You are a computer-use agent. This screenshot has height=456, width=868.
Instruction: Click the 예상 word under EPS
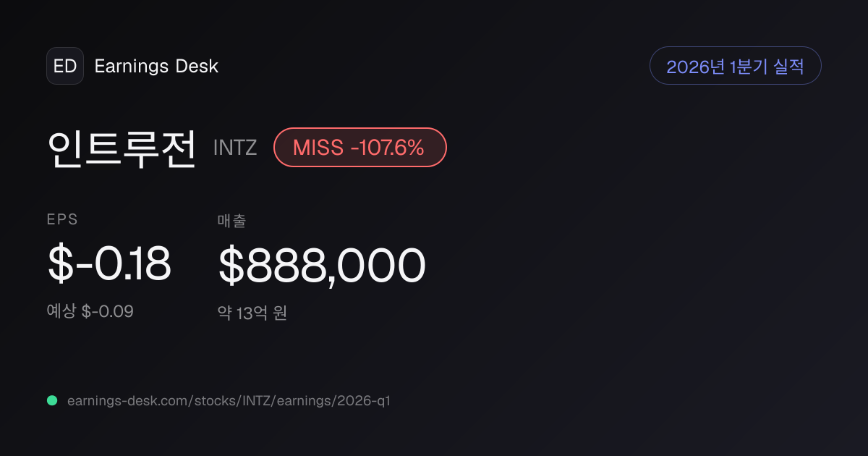coord(61,311)
